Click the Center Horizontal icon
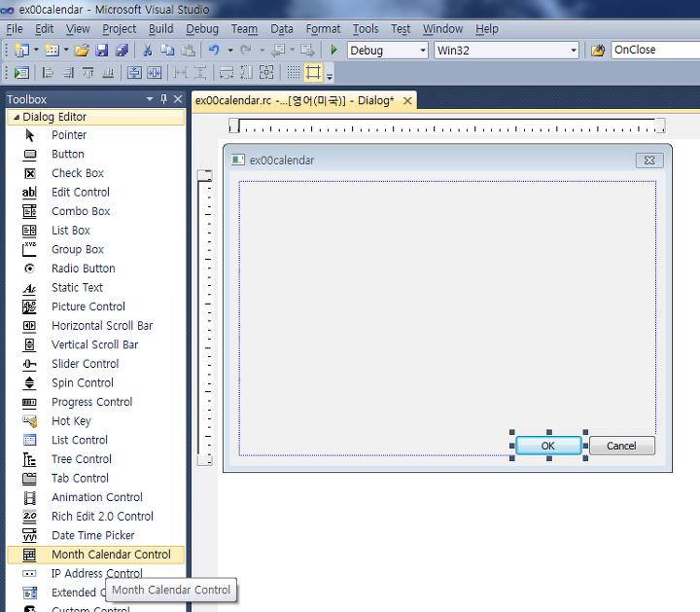 [155, 72]
